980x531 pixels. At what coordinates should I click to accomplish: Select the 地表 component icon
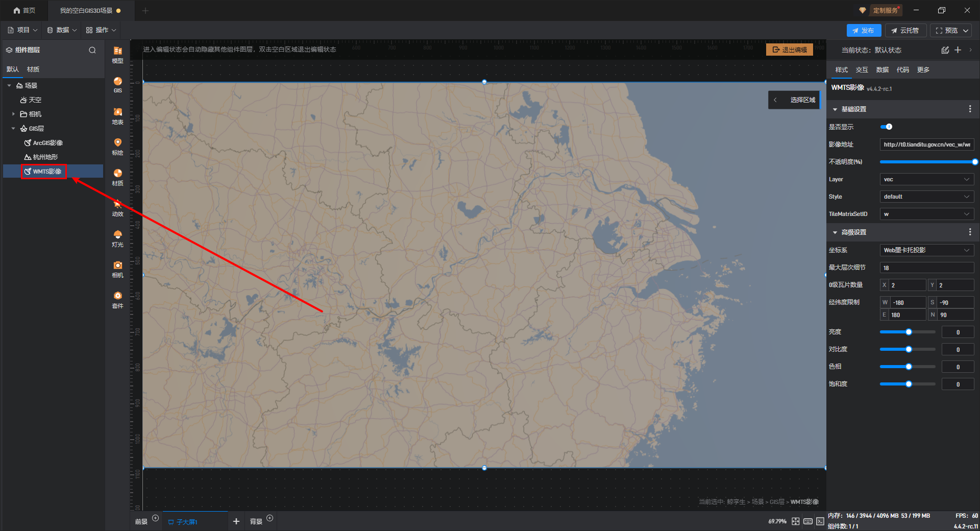(x=117, y=116)
